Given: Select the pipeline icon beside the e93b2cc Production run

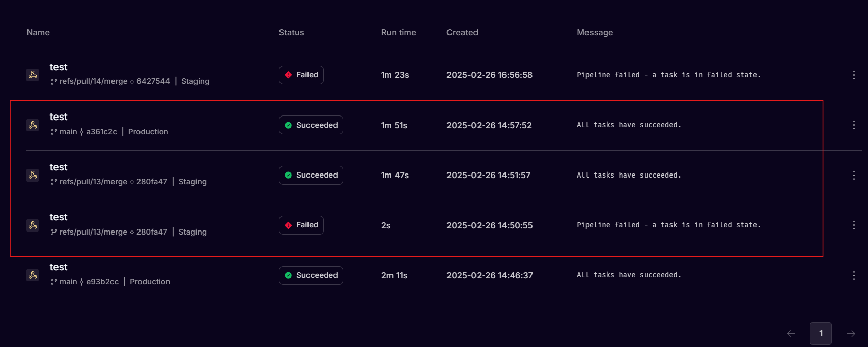Looking at the screenshot, I should pos(33,275).
